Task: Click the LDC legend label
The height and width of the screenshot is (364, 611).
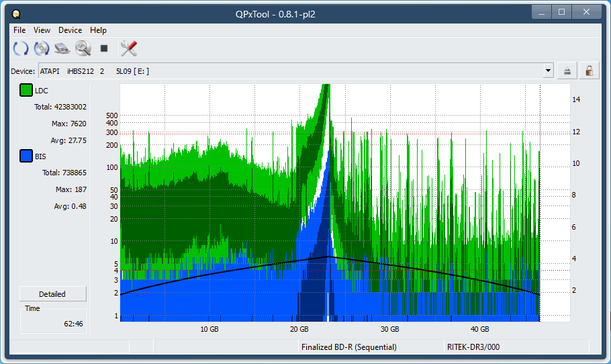Action: tap(42, 91)
